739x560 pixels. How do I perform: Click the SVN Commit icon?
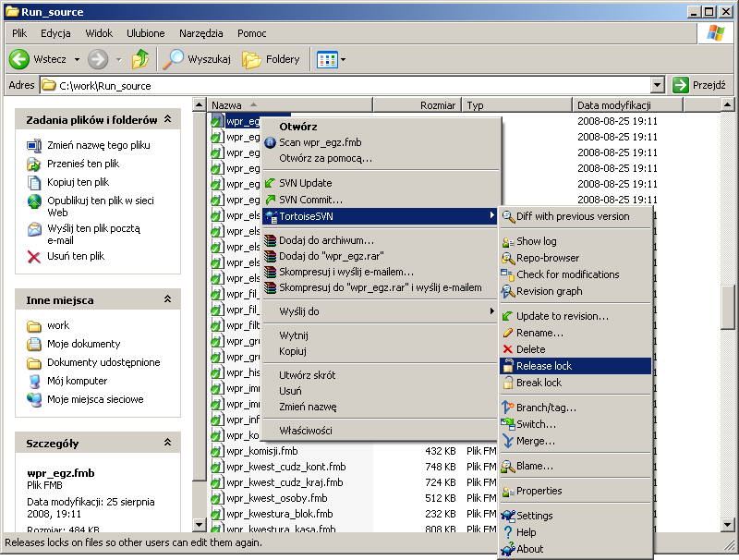coord(270,200)
